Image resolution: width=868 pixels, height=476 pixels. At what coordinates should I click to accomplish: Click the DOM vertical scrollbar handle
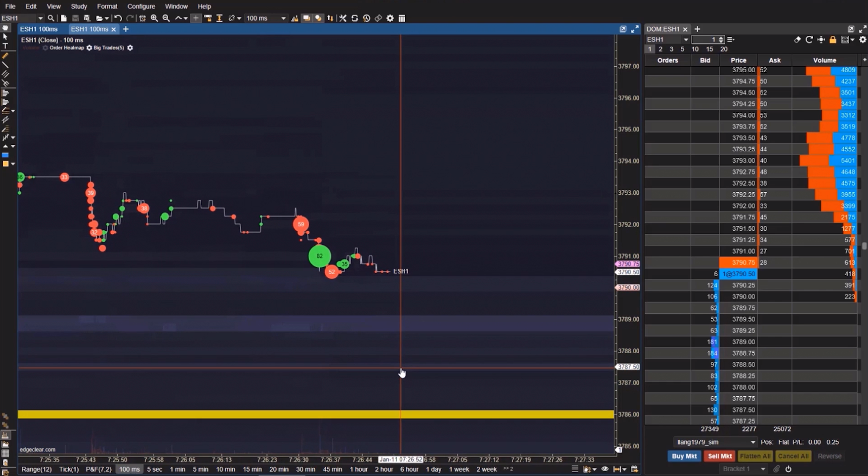(864, 246)
